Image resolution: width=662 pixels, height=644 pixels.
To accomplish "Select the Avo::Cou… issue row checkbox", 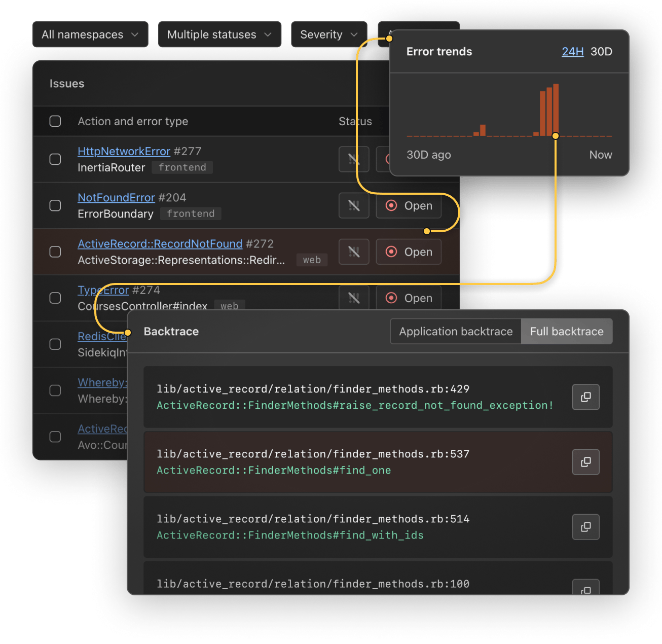I will pyautogui.click(x=55, y=437).
